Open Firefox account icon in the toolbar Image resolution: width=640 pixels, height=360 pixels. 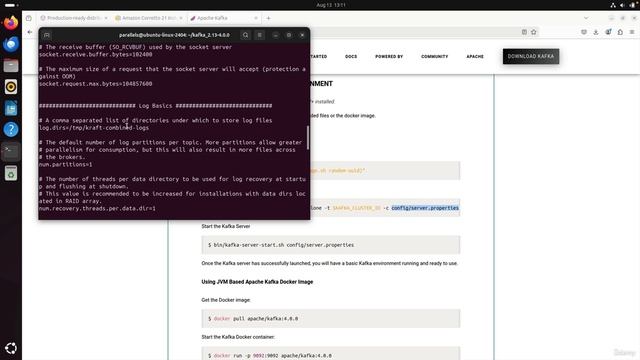(608, 32)
